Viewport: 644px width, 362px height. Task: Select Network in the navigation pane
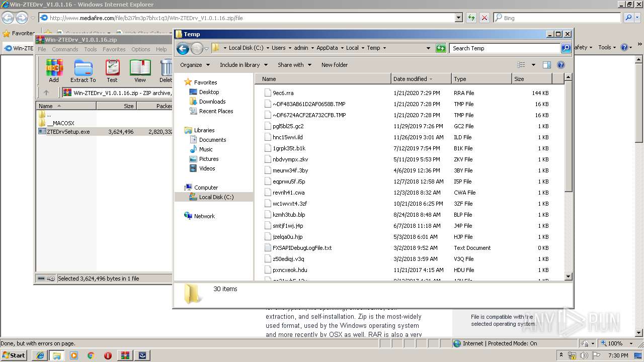point(204,216)
